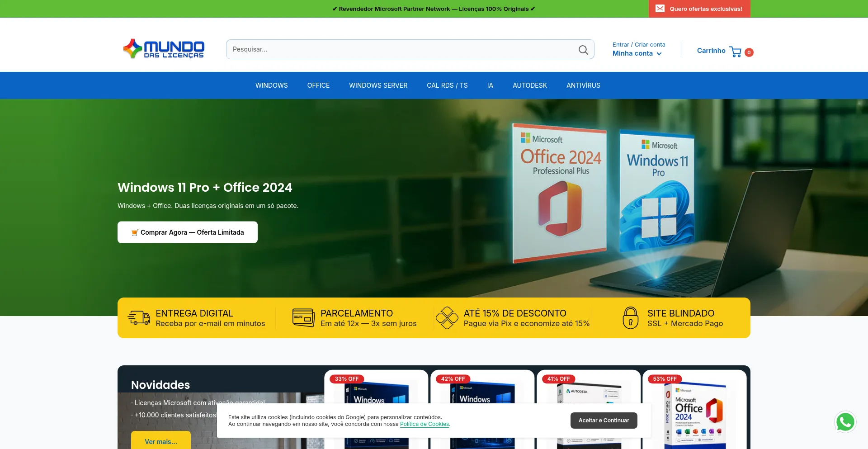Open the OFFICE menu category
The image size is (868, 449).
click(318, 85)
